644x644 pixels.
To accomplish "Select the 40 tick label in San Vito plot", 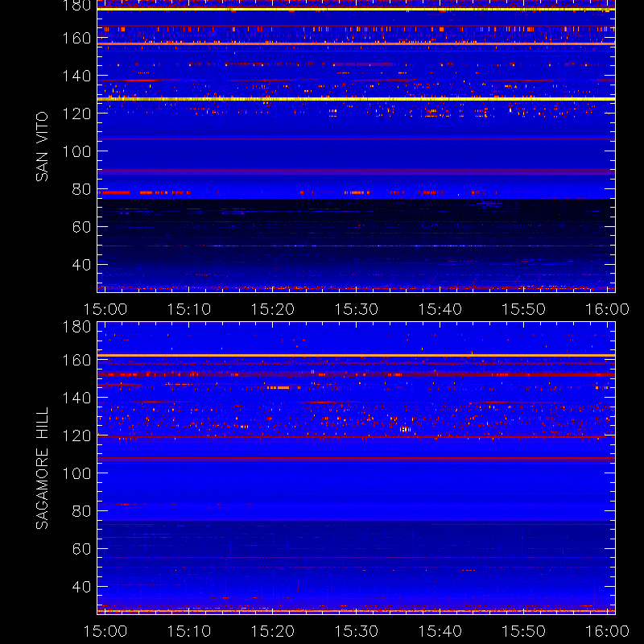I will click(81, 265).
